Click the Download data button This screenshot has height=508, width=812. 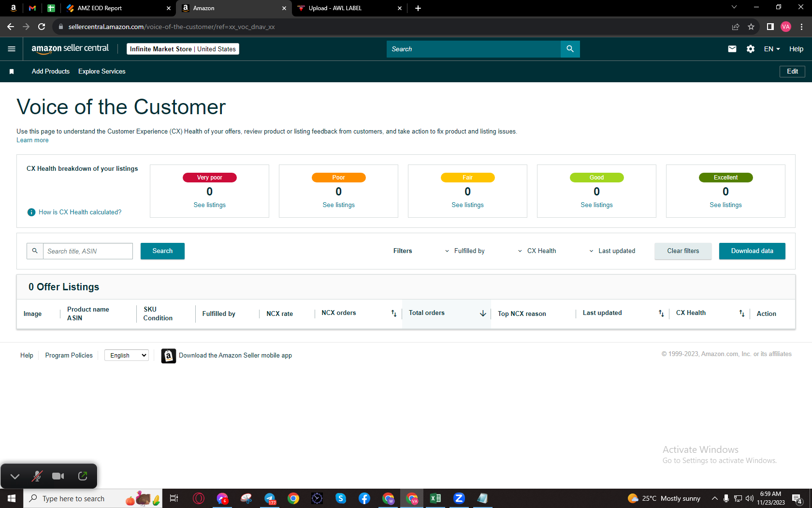click(752, 251)
